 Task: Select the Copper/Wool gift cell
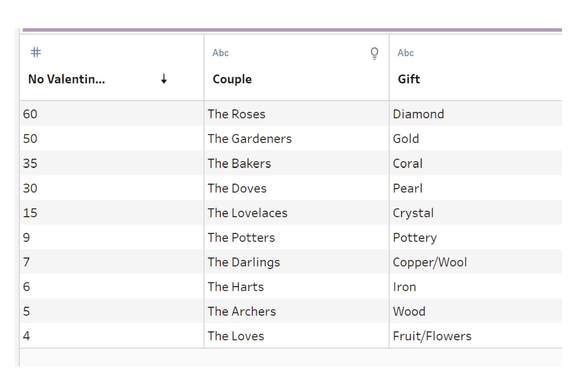[430, 262]
